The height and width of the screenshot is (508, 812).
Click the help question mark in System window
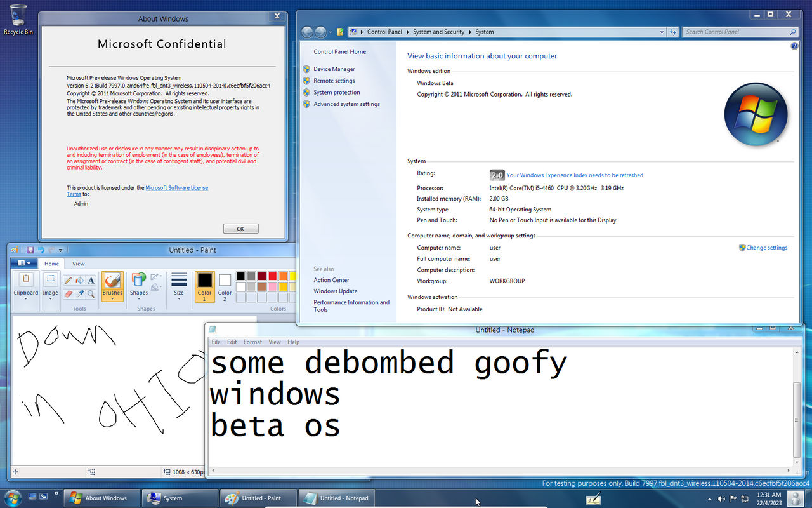coord(794,46)
